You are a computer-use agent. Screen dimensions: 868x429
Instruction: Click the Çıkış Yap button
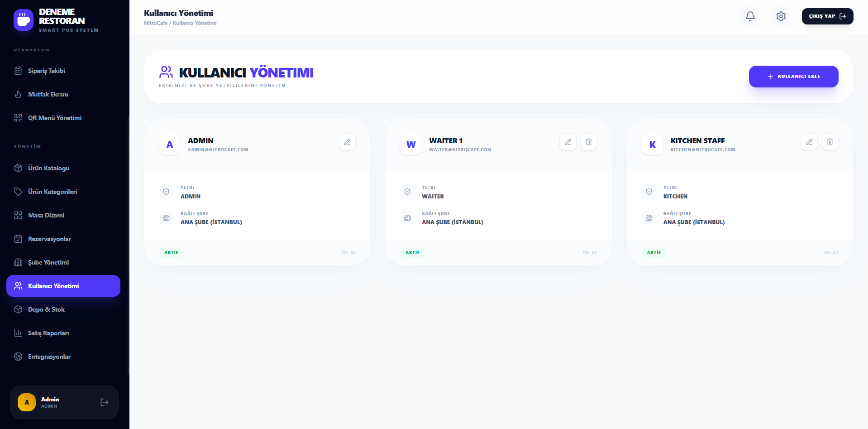tap(827, 16)
